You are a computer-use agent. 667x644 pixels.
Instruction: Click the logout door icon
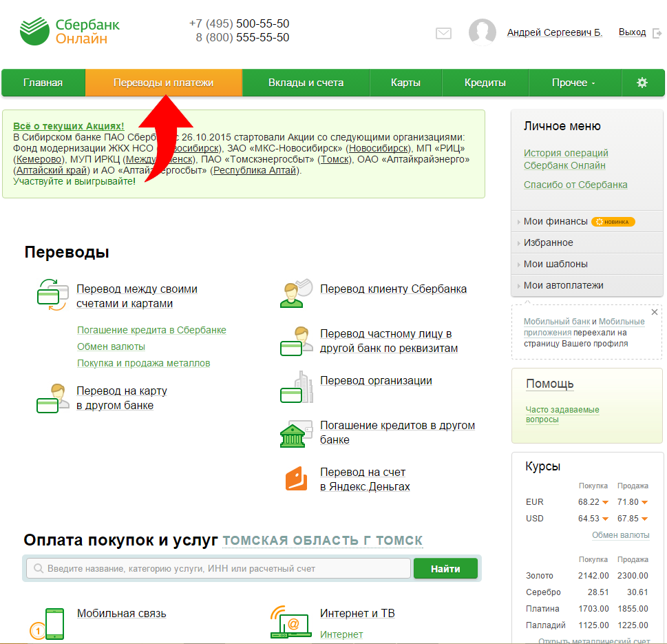click(657, 33)
